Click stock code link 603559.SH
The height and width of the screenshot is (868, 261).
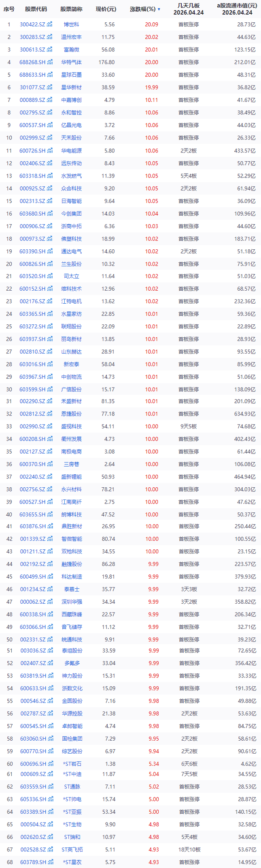click(32, 786)
